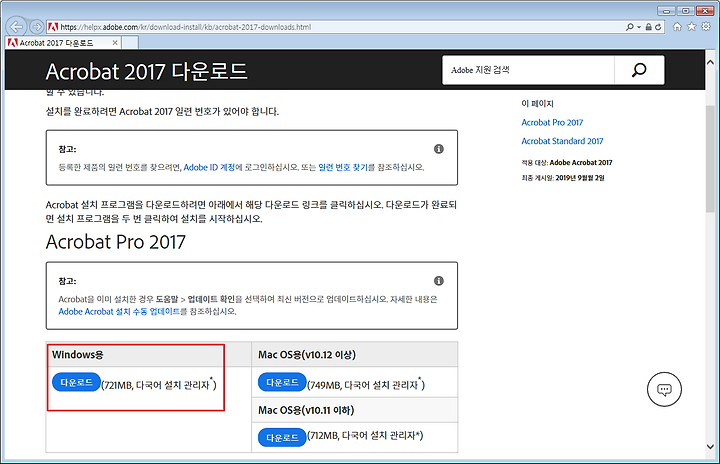Click the vertical scrollbar thumb
The height and width of the screenshot is (464, 720).
[710, 158]
